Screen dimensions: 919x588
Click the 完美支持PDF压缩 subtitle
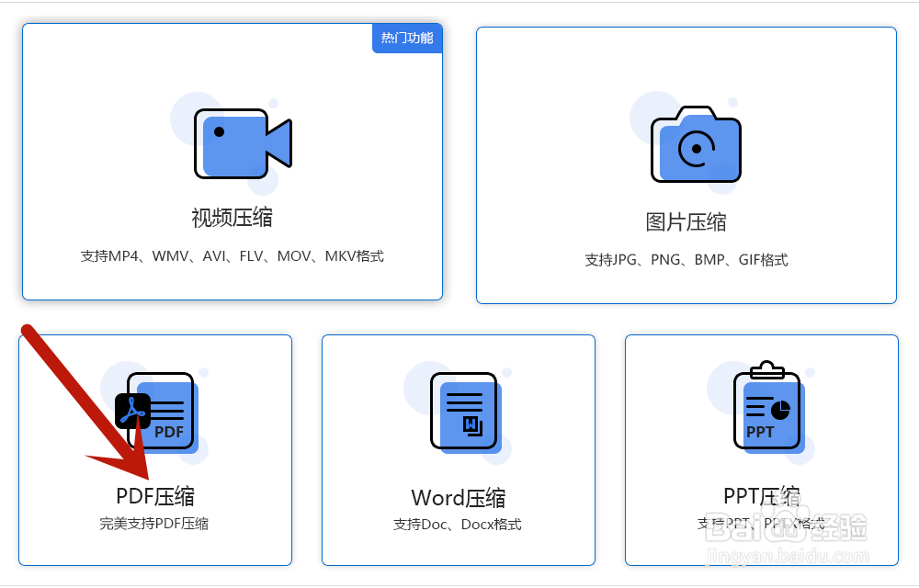(154, 524)
